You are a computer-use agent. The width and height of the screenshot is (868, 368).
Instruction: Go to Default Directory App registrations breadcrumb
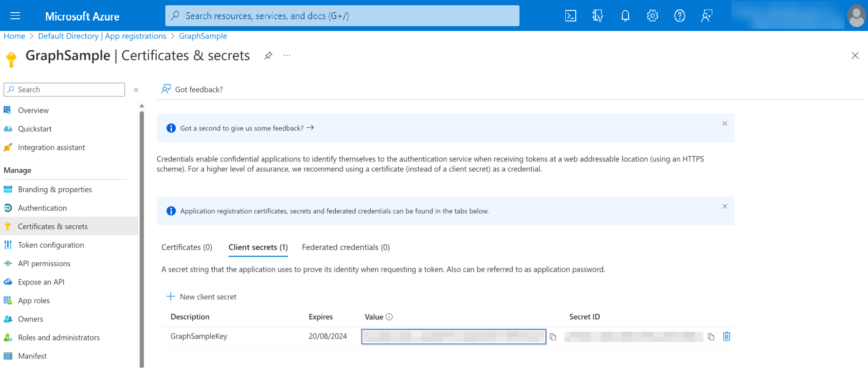pos(102,36)
